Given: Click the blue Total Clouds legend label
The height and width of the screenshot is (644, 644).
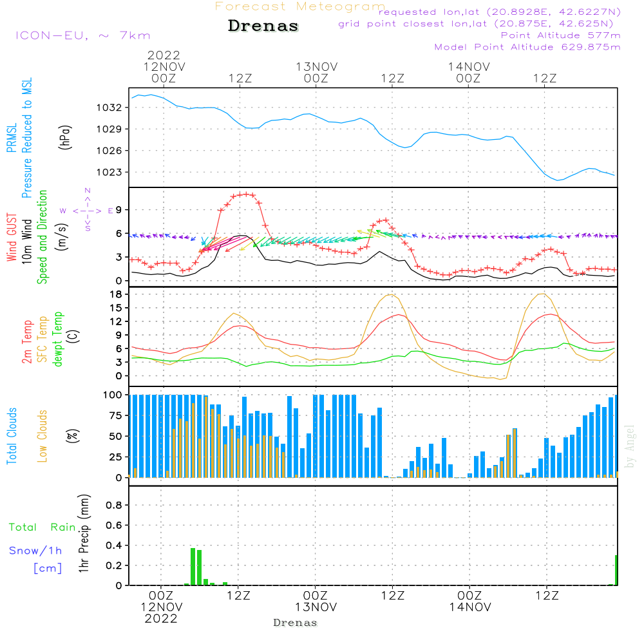Looking at the screenshot, I should (12, 436).
